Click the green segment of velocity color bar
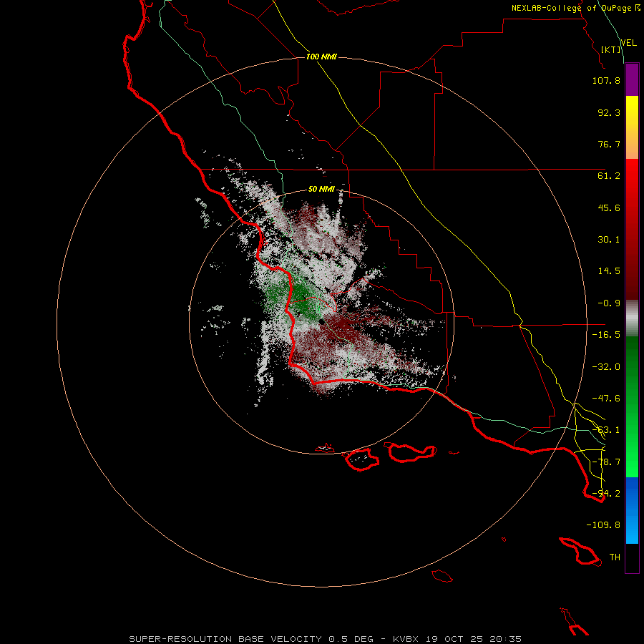This screenshot has height=644, width=644. pos(632,406)
